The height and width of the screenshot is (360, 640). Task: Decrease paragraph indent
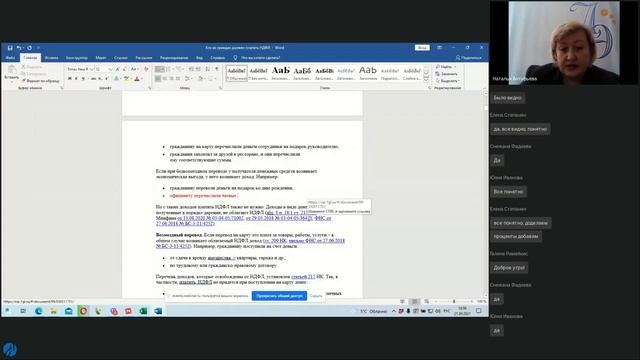pos(191,69)
